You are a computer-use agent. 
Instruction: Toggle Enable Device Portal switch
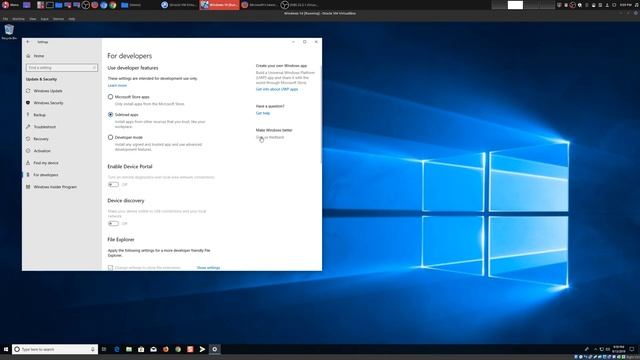[113, 184]
